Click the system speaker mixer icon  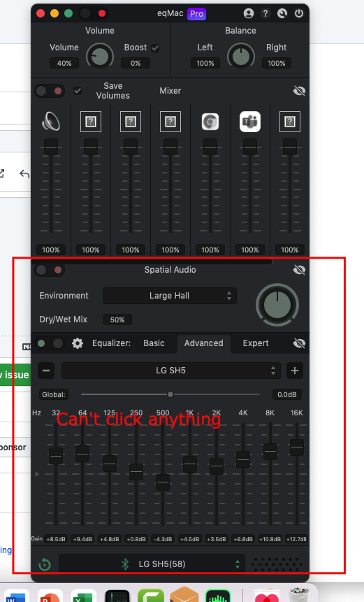[x=50, y=122]
